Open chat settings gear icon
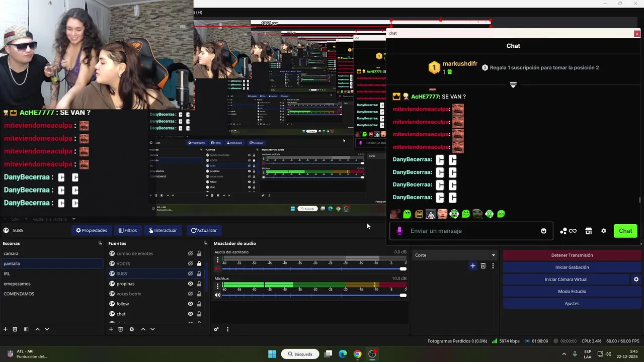The height and width of the screenshot is (362, 644). tap(604, 231)
